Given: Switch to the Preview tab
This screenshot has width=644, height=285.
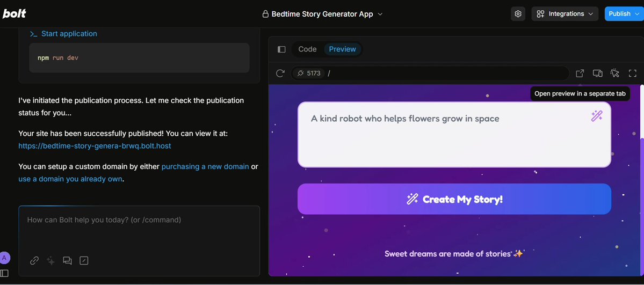Looking at the screenshot, I should 343,49.
